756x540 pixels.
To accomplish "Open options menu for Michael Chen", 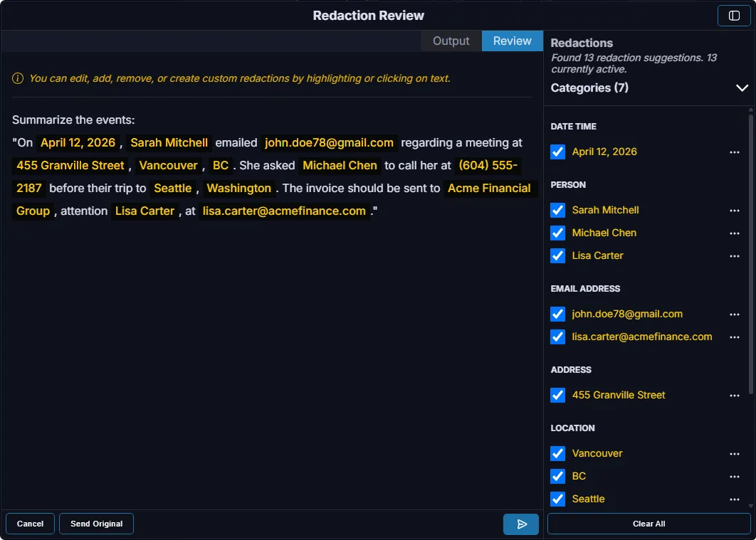I will (735, 233).
